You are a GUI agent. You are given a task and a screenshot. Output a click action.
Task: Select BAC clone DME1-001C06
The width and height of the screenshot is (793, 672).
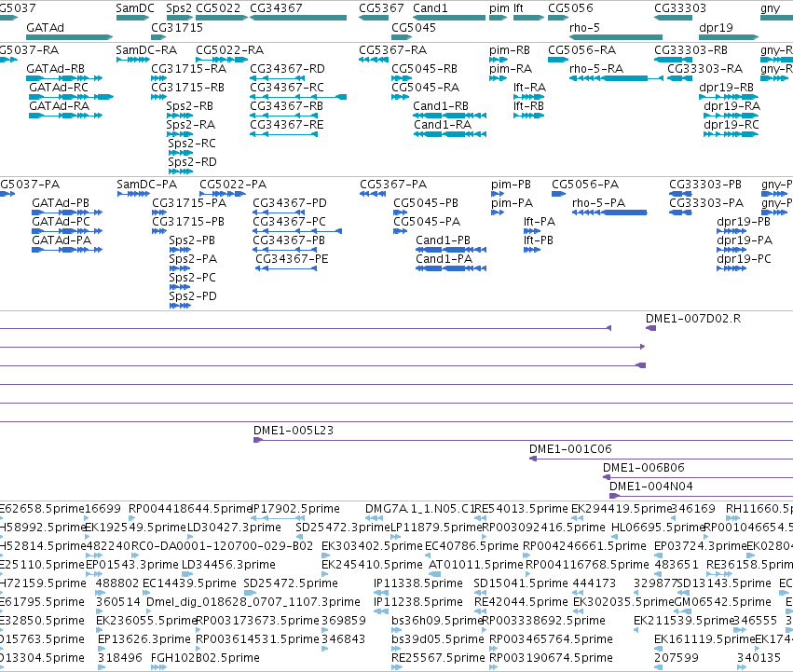click(x=661, y=459)
